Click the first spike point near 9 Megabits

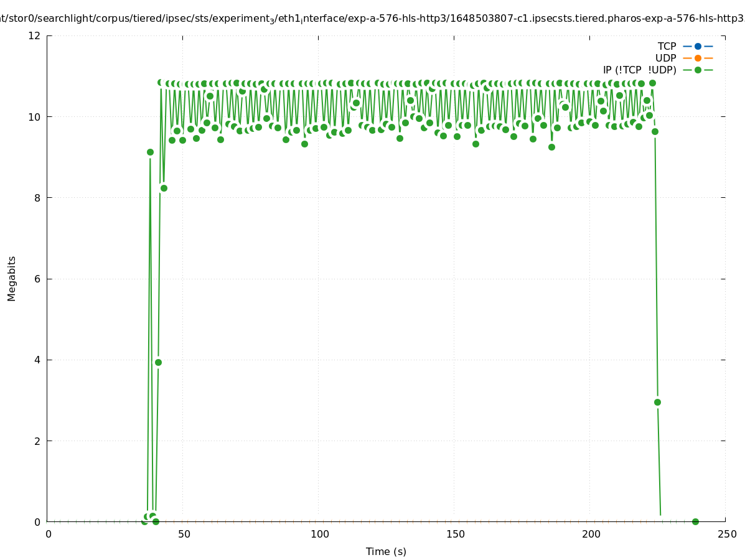click(x=150, y=152)
